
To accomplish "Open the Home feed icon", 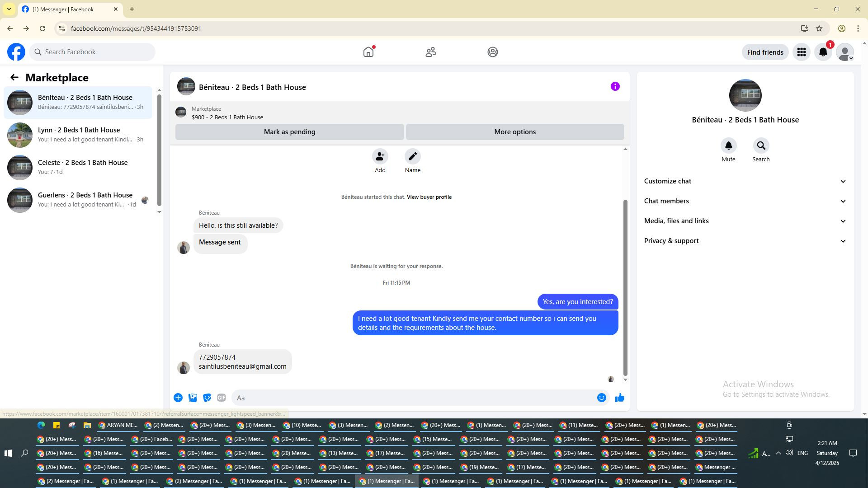I will pos(368,52).
